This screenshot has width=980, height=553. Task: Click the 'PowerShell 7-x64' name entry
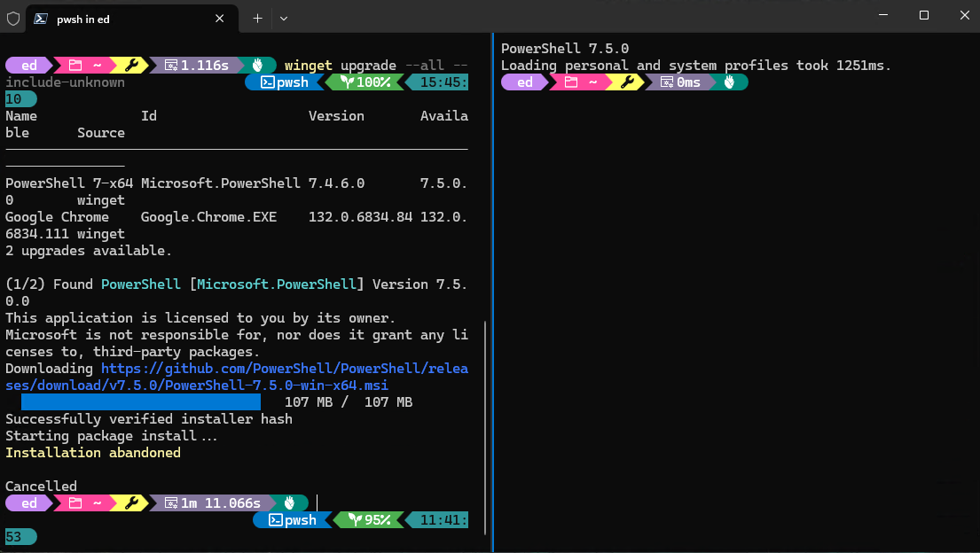(69, 183)
